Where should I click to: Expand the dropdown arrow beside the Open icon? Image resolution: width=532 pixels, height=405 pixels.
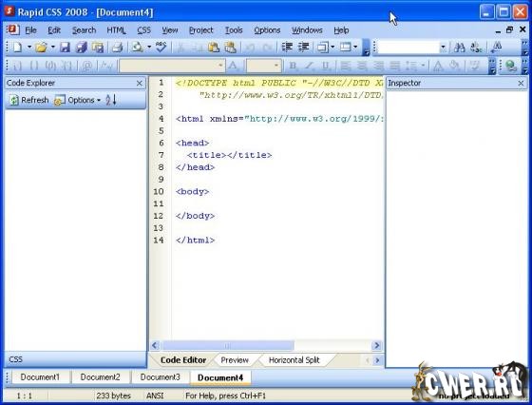(53, 48)
